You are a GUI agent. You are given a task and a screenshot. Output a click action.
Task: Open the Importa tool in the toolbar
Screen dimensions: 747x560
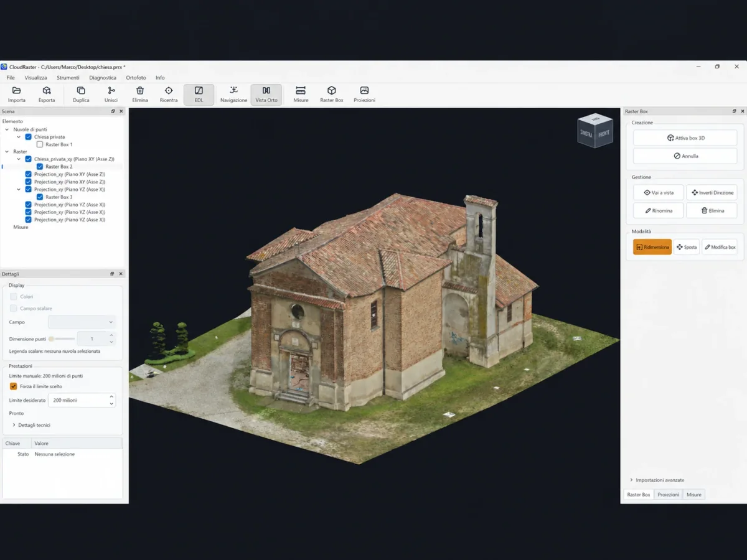17,95
